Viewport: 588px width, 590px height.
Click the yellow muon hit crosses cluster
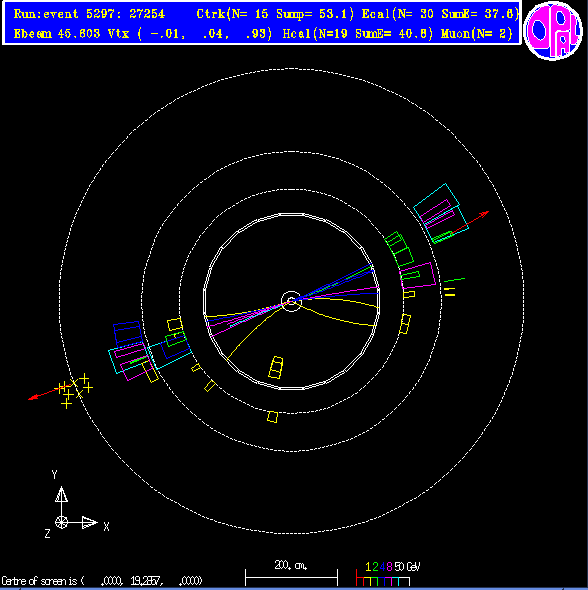click(75, 390)
